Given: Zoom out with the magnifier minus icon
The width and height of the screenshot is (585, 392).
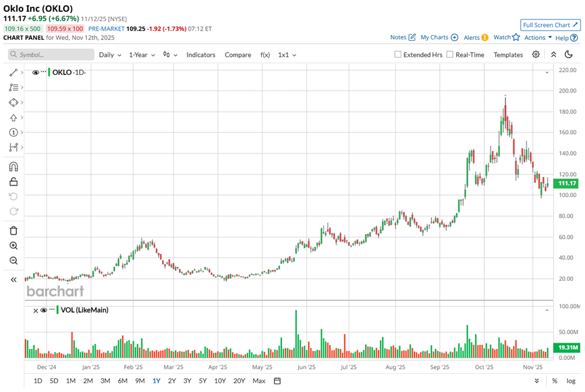Looking at the screenshot, I should (13, 261).
